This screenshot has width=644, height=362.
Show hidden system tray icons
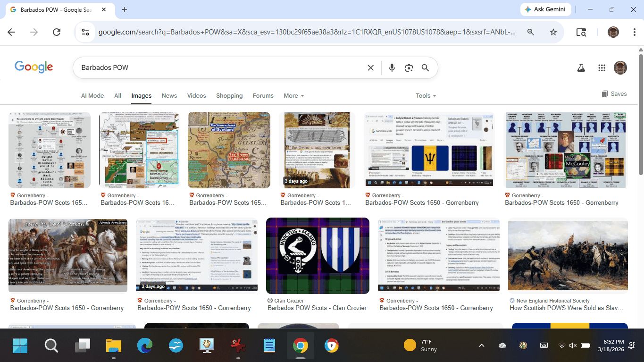click(x=481, y=346)
